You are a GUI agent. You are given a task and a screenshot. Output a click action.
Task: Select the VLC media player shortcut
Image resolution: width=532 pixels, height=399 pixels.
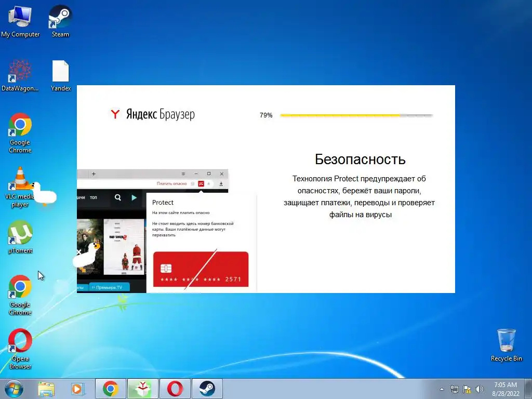tap(20, 187)
